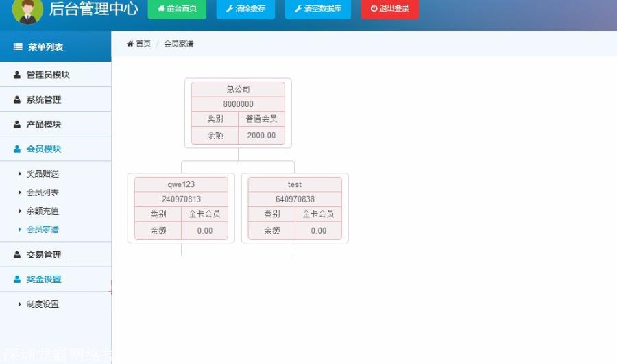
Task: Collapse the 奖金设置 menu section
Action: point(44,280)
